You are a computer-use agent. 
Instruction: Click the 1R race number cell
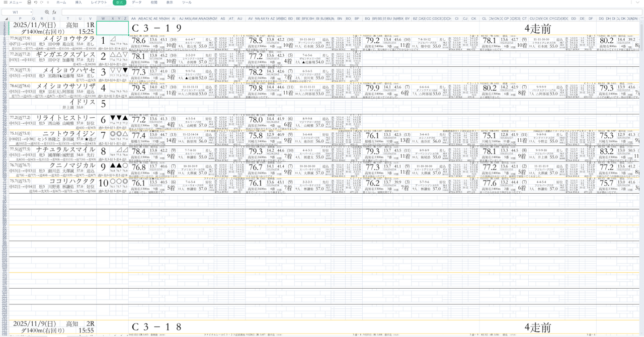tap(91, 25)
